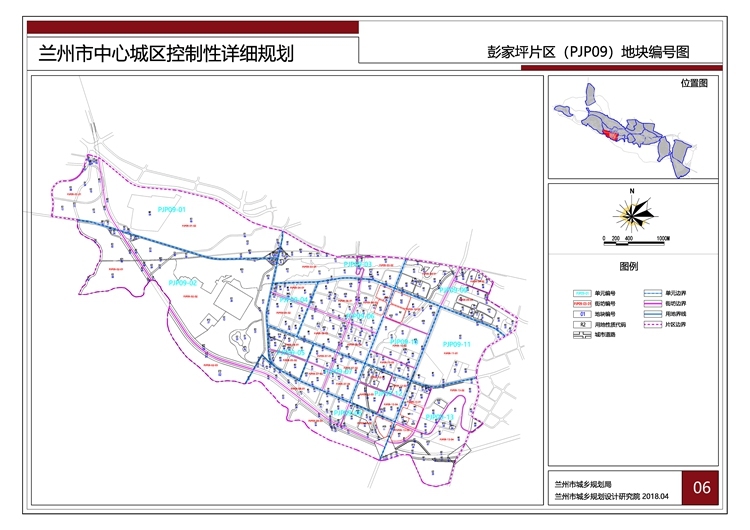Image resolution: width=750 pixels, height=530 pixels.
Task: Click the PJP09-01 unit label on map
Action: coord(172,209)
